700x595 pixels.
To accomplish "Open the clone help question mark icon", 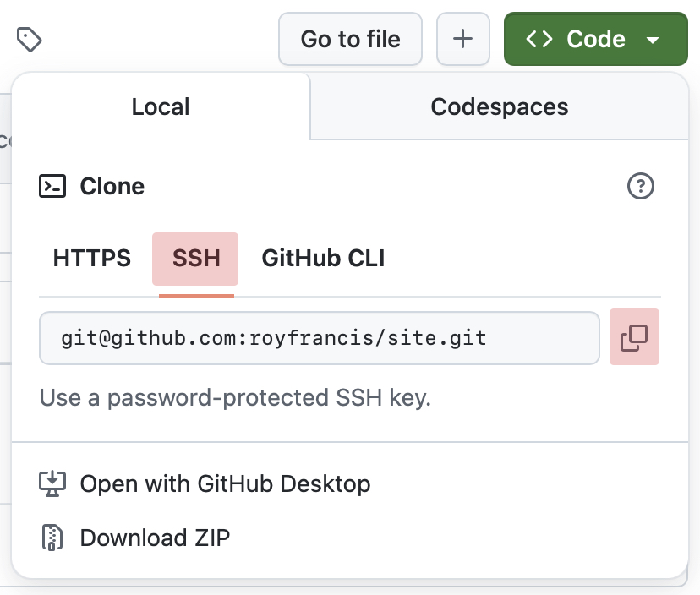I will pyautogui.click(x=641, y=186).
